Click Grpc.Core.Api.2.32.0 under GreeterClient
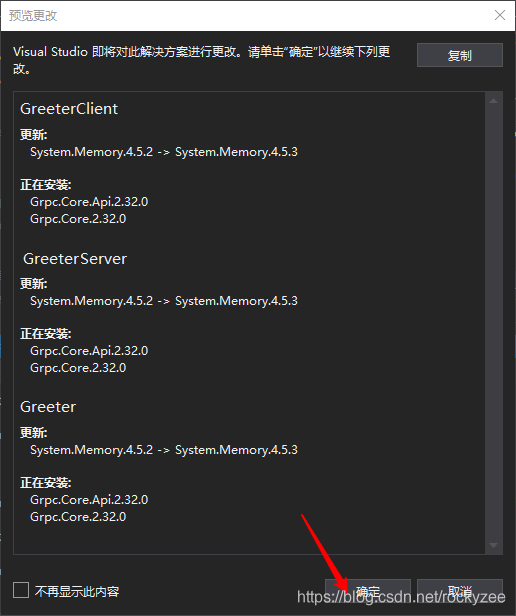Viewport: 516px width, 616px height. click(x=89, y=202)
